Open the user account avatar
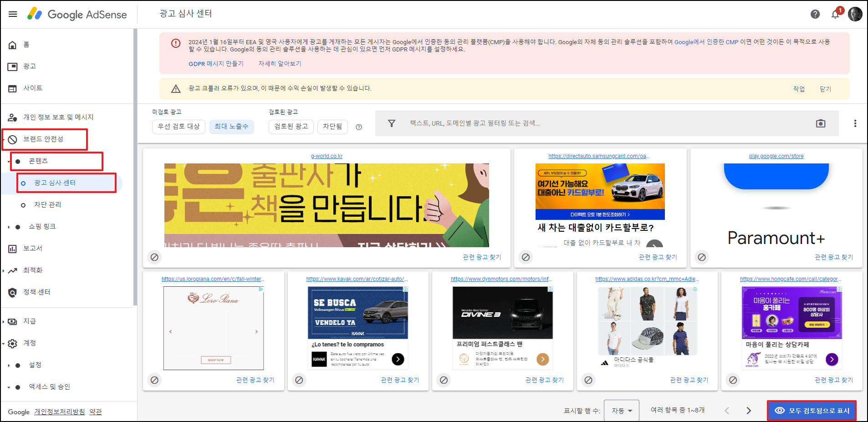868x422 pixels. [855, 14]
